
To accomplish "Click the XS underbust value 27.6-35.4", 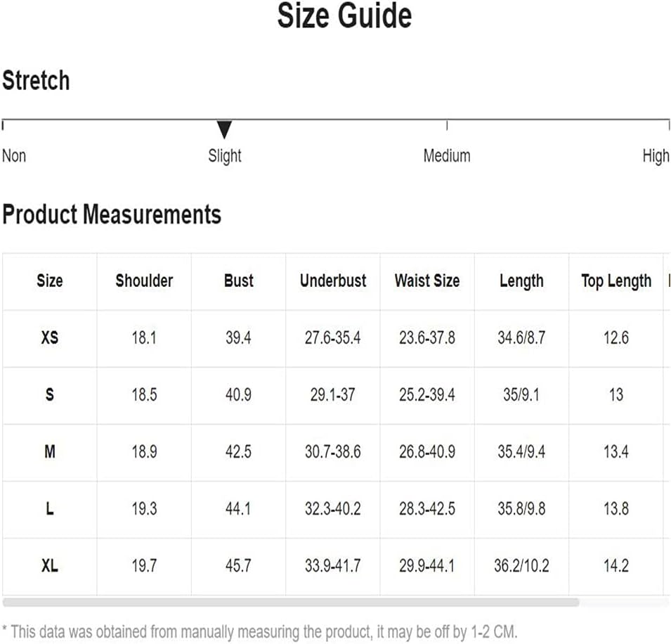I will (332, 338).
